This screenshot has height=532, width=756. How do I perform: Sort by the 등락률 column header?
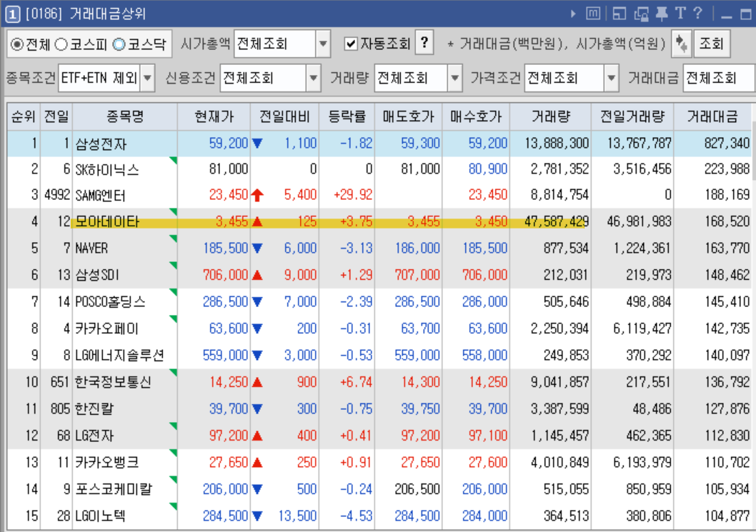[x=347, y=116]
